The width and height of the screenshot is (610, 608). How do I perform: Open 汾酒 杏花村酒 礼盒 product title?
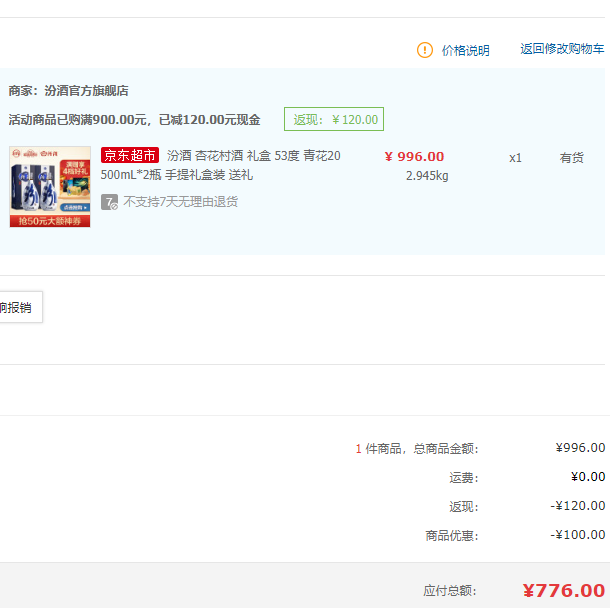pos(220,165)
